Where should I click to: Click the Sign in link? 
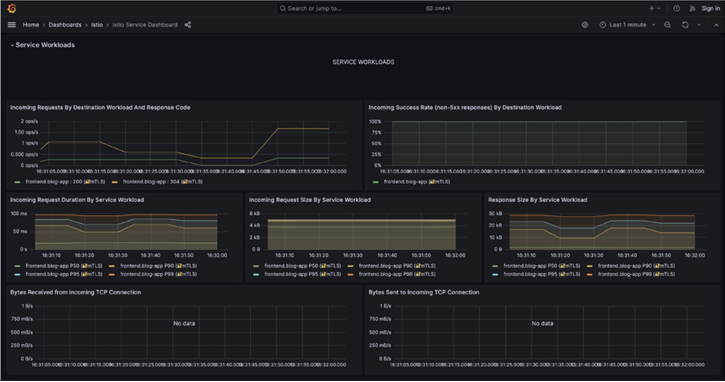(x=710, y=8)
